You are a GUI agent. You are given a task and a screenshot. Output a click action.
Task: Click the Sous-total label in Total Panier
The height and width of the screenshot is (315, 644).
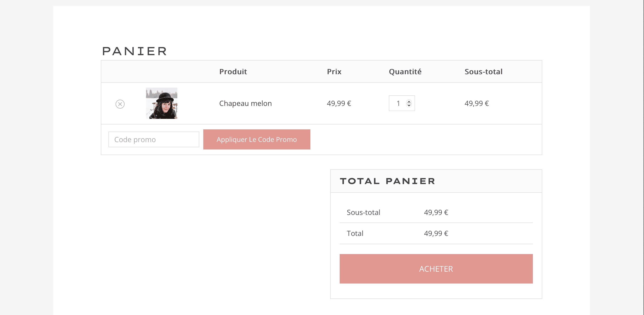click(363, 212)
